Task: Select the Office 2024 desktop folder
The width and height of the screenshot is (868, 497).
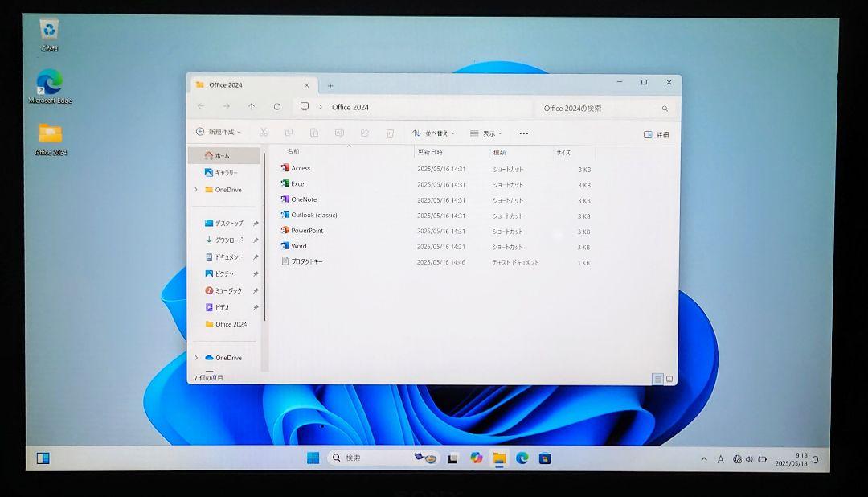Action: (x=51, y=139)
